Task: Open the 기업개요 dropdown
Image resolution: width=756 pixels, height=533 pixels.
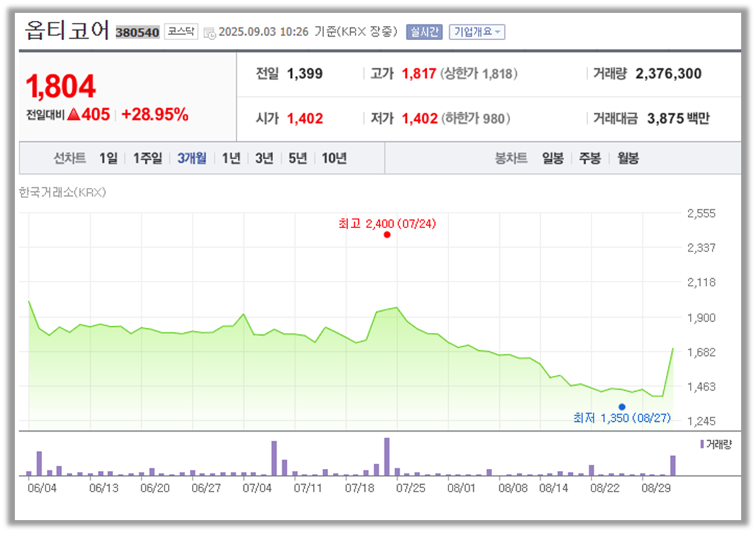Action: 477,32
